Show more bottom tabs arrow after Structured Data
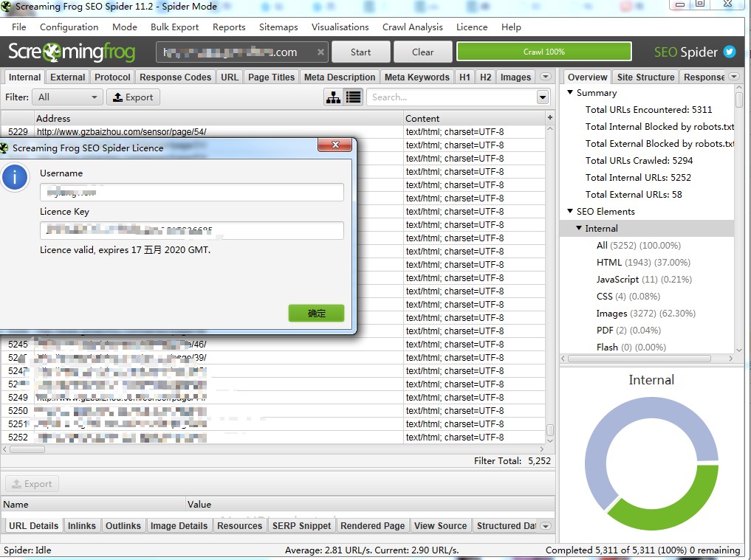This screenshot has height=560, width=751. point(545,525)
